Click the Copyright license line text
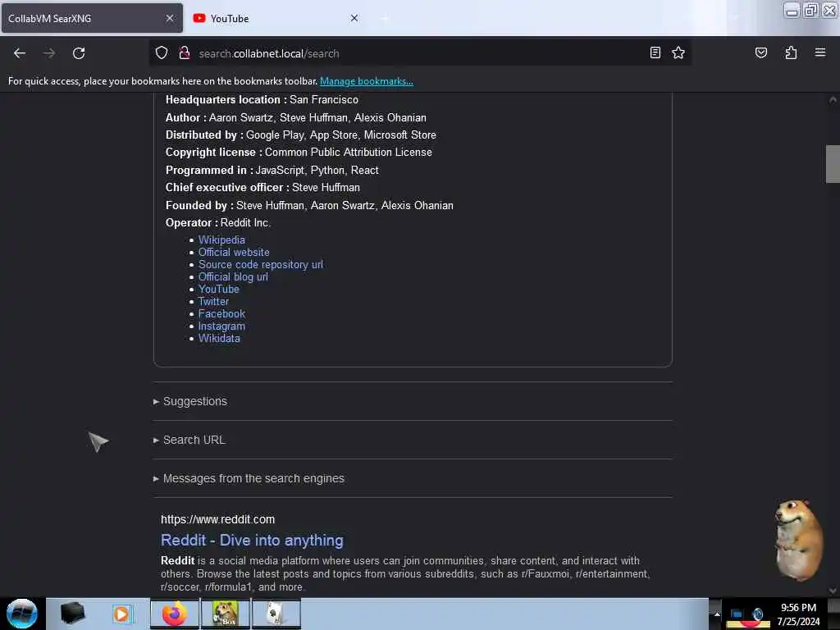The image size is (840, 630). [x=299, y=152]
